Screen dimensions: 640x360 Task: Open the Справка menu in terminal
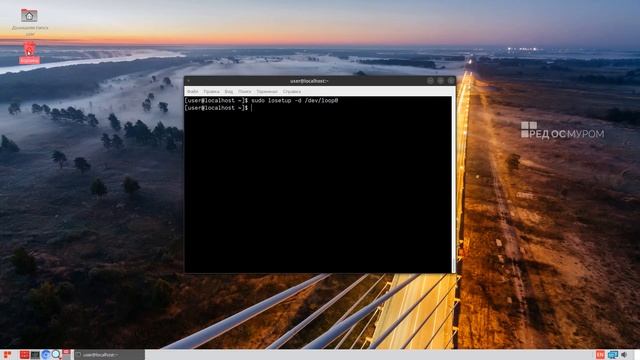point(291,91)
